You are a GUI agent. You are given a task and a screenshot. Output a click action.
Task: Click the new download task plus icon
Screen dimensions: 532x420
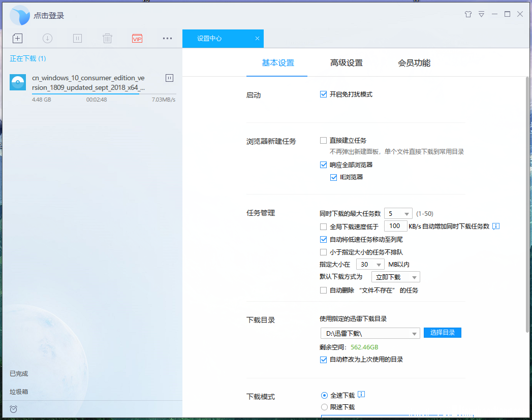[x=17, y=38]
